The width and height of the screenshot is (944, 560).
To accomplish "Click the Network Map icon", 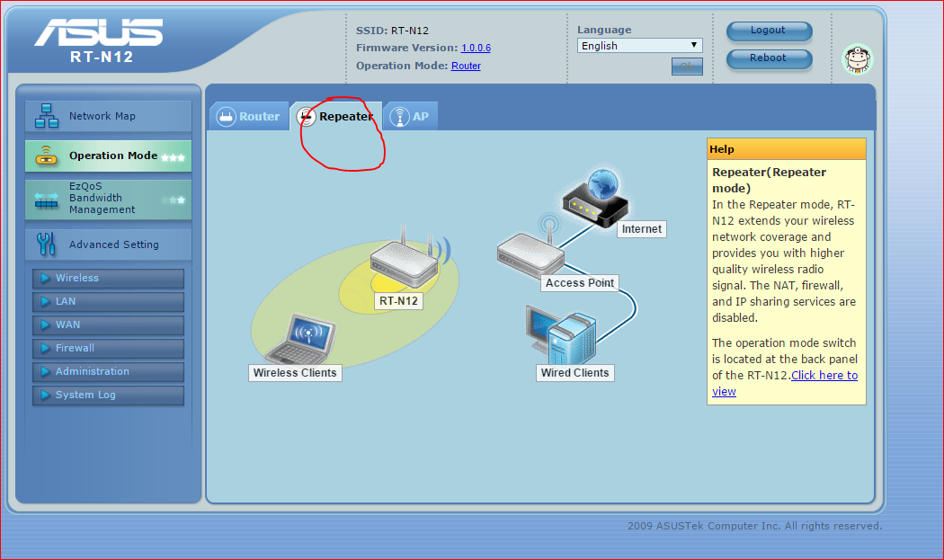I will click(47, 116).
